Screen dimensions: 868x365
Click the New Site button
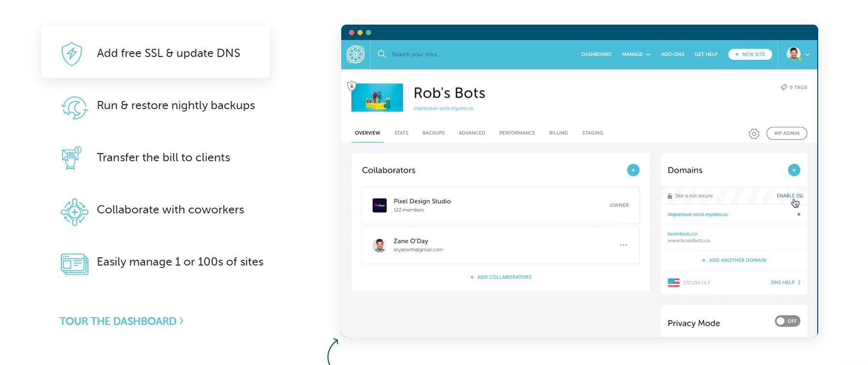click(750, 54)
